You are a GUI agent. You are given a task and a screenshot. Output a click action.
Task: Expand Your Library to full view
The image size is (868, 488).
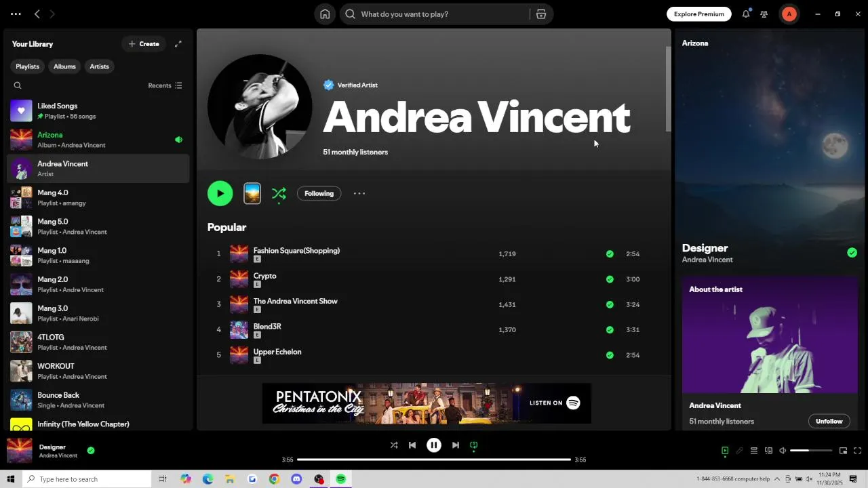(178, 44)
